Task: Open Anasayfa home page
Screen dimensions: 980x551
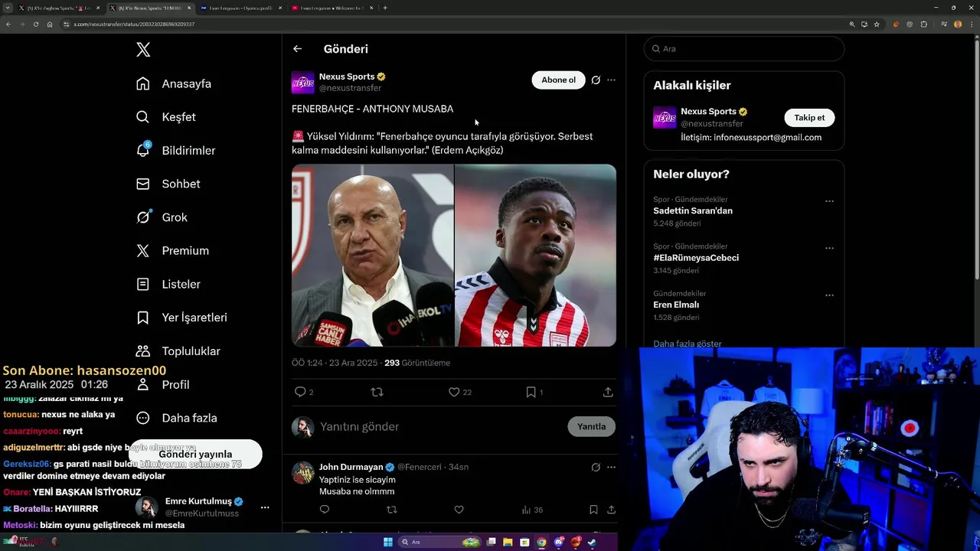Action: 173,83
